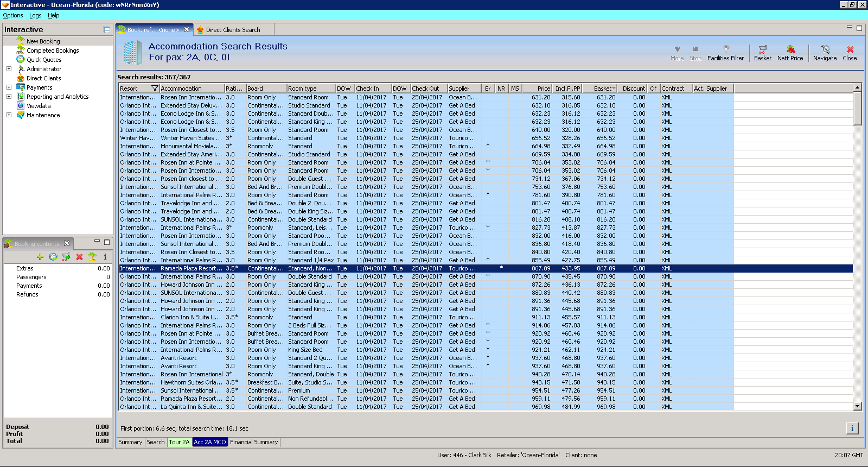Select New Booking in the navigation tree

click(43, 41)
